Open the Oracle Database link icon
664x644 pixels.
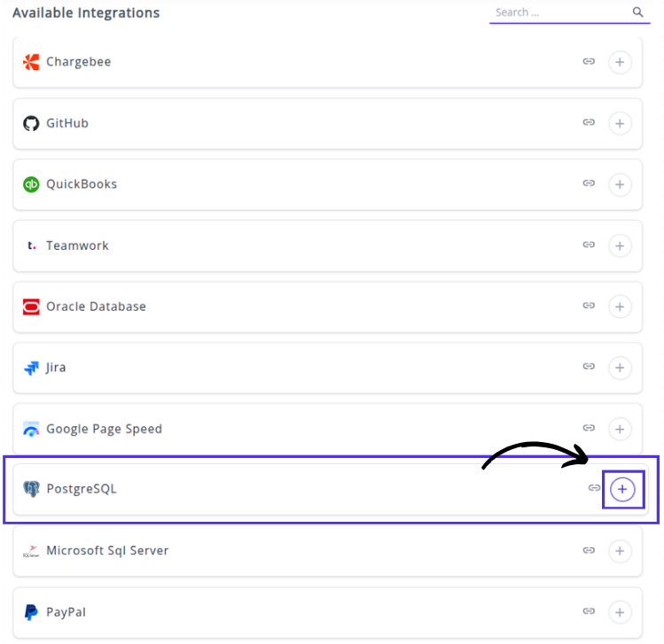[589, 306]
